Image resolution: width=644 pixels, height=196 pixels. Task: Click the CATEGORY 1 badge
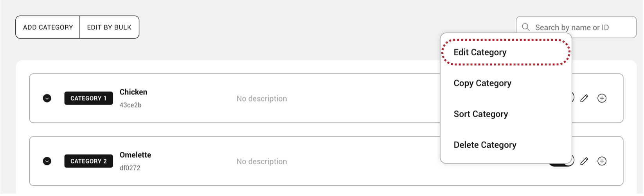pos(88,98)
